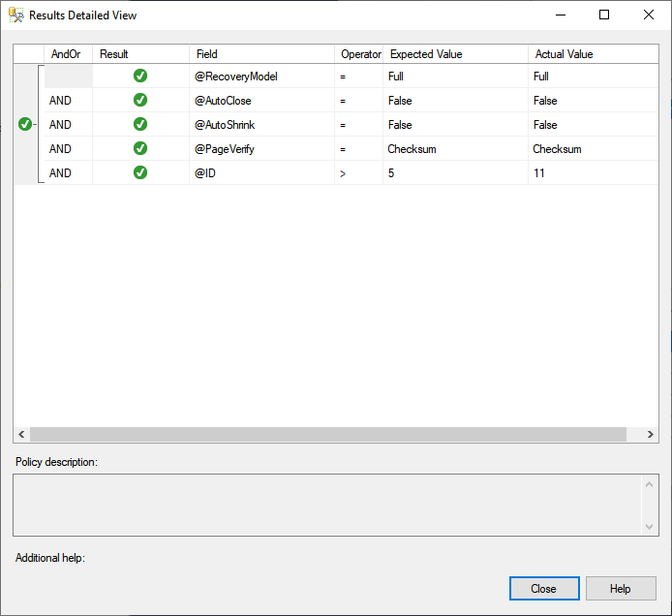This screenshot has height=616, width=672.
Task: Select the Actual Value column header
Action: click(594, 54)
